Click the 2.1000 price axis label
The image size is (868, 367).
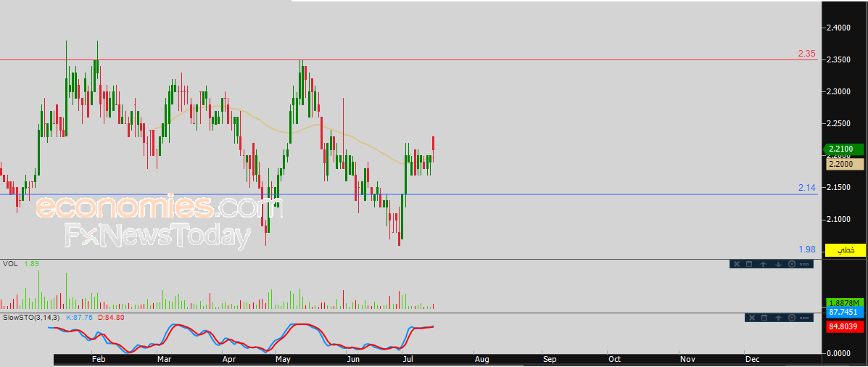[x=839, y=220]
